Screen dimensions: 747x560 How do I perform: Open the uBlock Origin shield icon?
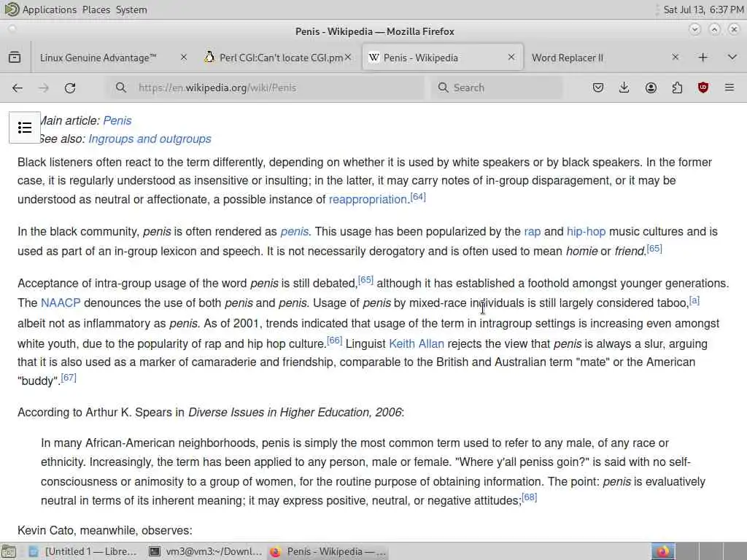tap(703, 87)
